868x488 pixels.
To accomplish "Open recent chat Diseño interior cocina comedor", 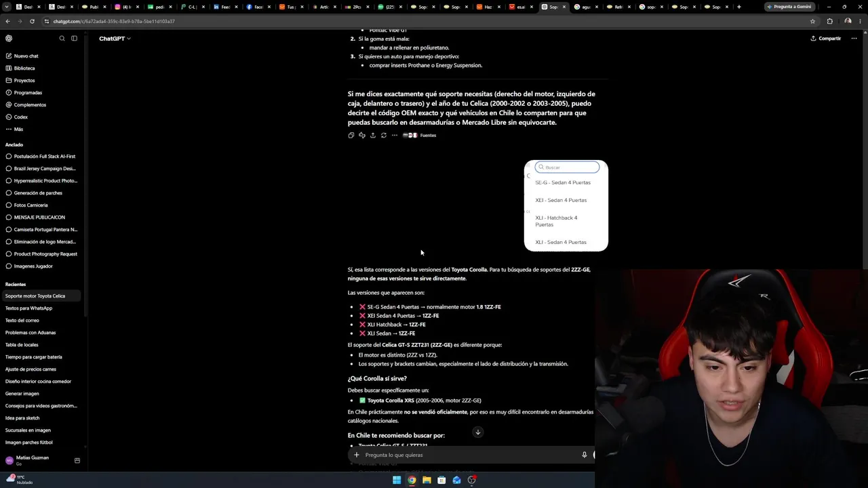I will pos(38,382).
